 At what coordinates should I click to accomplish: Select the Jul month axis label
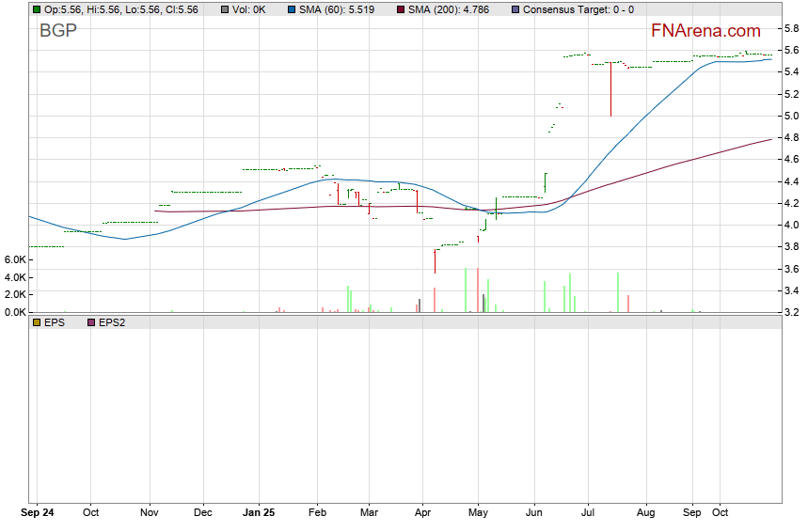click(x=589, y=513)
